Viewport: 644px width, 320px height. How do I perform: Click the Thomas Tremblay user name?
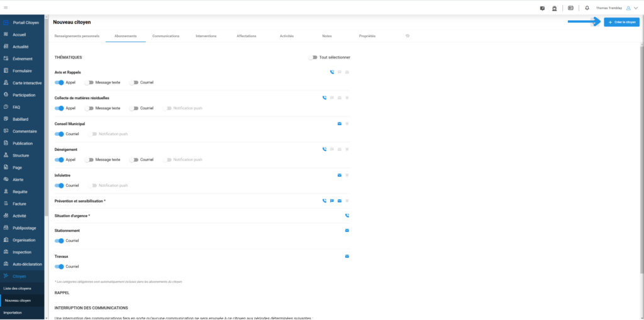click(609, 8)
